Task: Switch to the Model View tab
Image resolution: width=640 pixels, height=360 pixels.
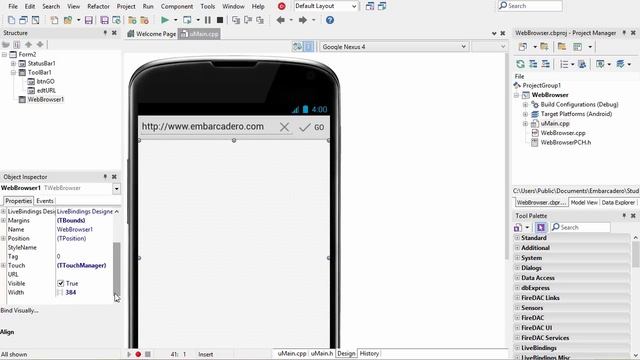Action: click(584, 202)
